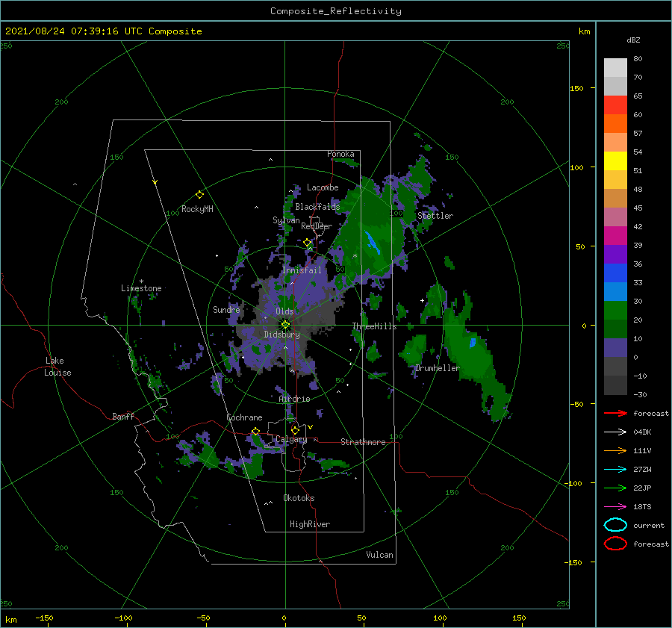Click the Airdrie label
The image size is (672, 628).
pos(294,399)
